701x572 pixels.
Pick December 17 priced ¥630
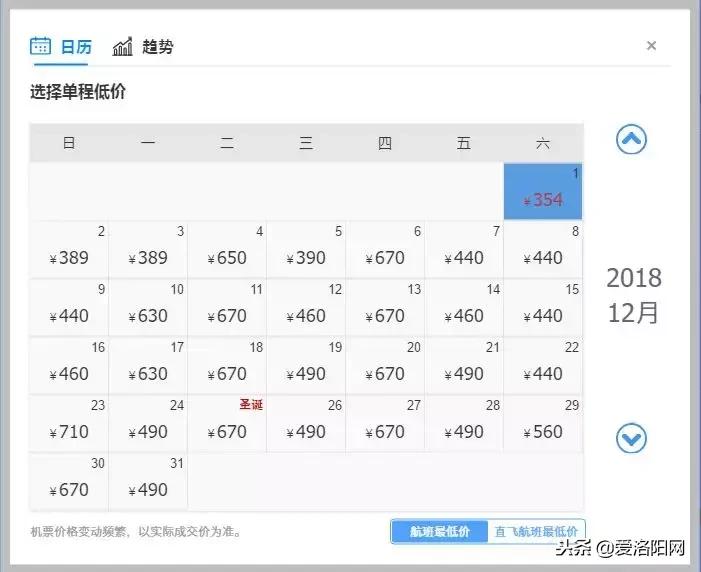148,365
